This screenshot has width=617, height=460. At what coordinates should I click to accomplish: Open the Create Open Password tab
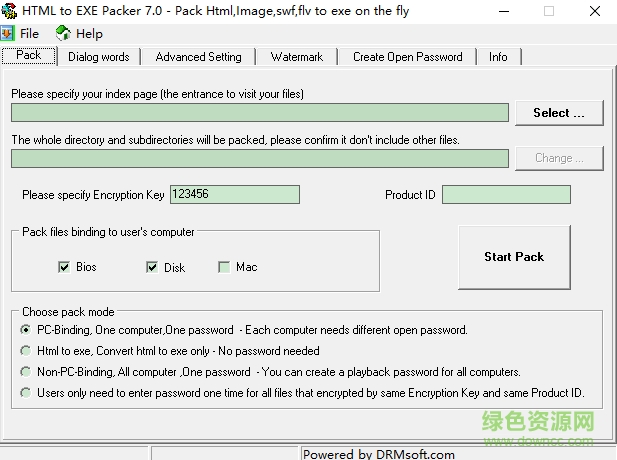407,57
